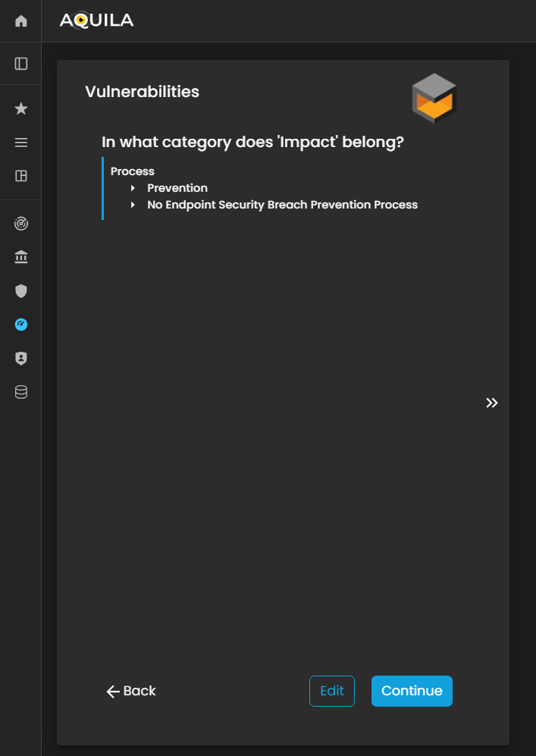
Task: Select the shield icon in sidebar
Action: tap(21, 291)
